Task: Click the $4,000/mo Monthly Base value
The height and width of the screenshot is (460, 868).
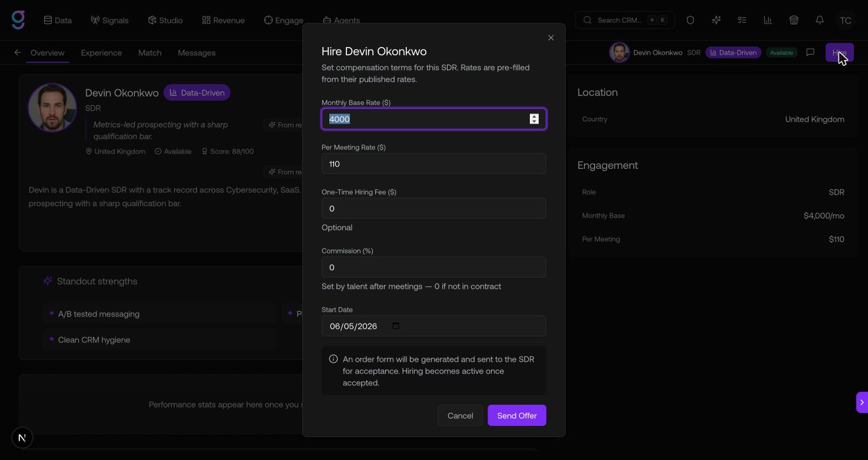Action: (824, 215)
